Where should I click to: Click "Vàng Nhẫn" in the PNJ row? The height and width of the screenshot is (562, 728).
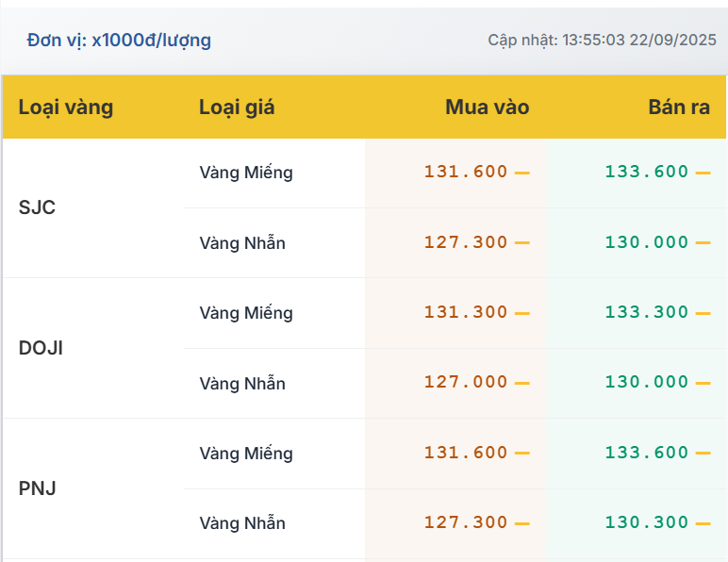click(242, 523)
